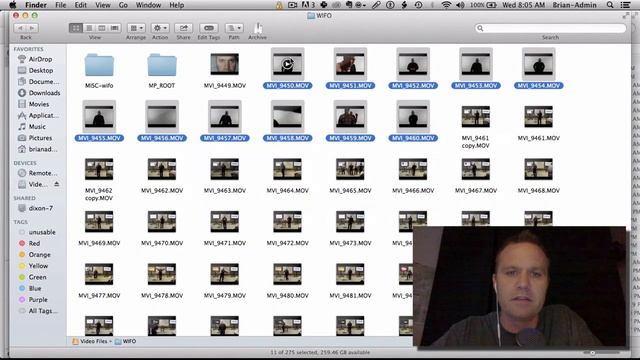
Task: Click the Time Machine icon in menu bar
Action: coord(418,5)
